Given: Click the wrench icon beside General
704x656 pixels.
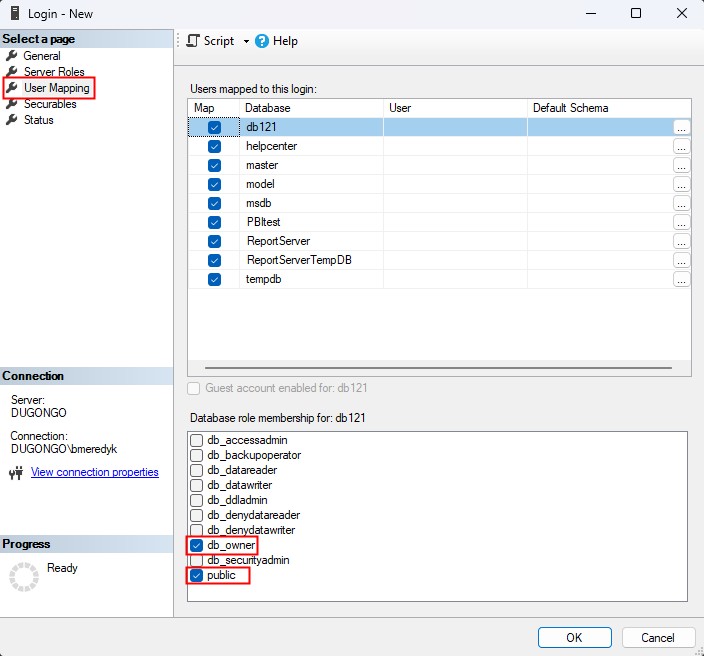Looking at the screenshot, I should pos(12,56).
